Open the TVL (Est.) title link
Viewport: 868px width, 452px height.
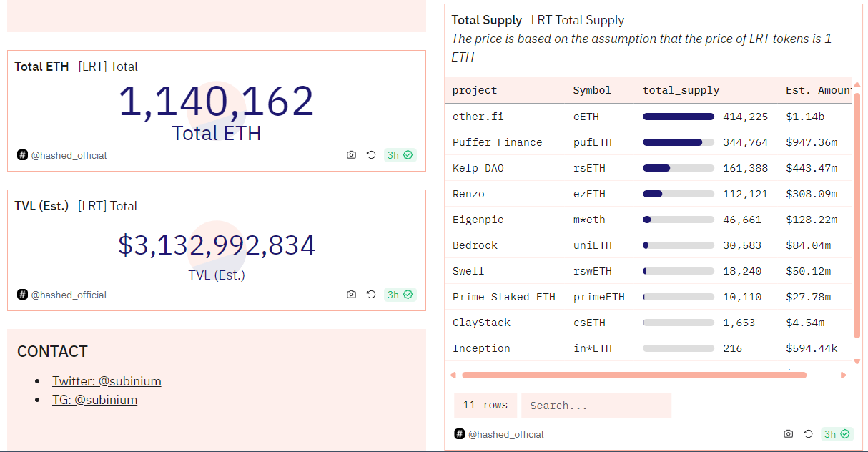click(x=41, y=206)
